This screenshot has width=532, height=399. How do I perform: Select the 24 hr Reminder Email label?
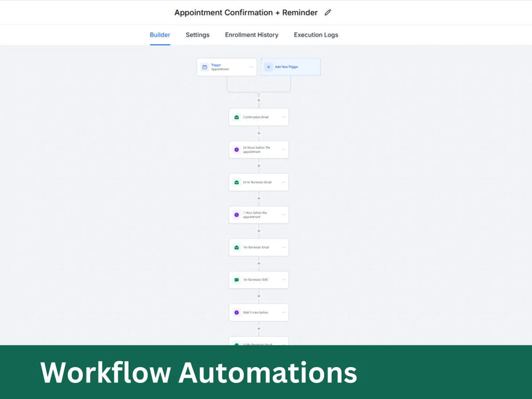[x=257, y=182]
